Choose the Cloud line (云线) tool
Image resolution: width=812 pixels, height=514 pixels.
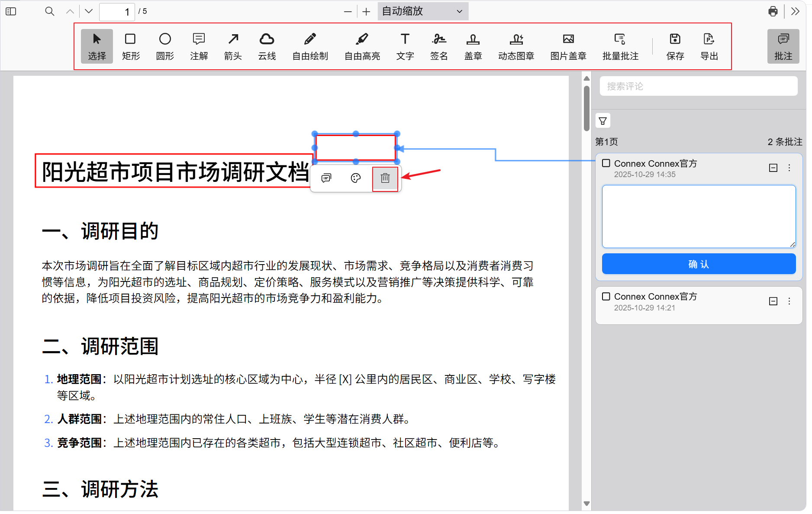pos(267,46)
